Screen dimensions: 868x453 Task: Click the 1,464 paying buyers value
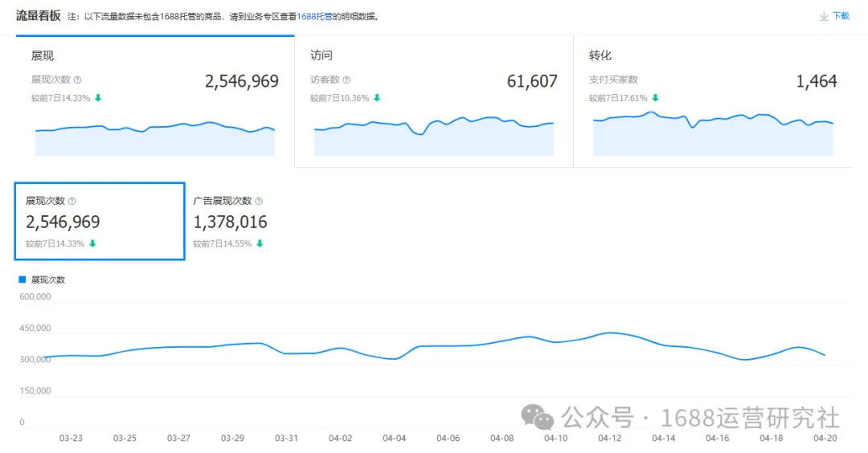817,81
